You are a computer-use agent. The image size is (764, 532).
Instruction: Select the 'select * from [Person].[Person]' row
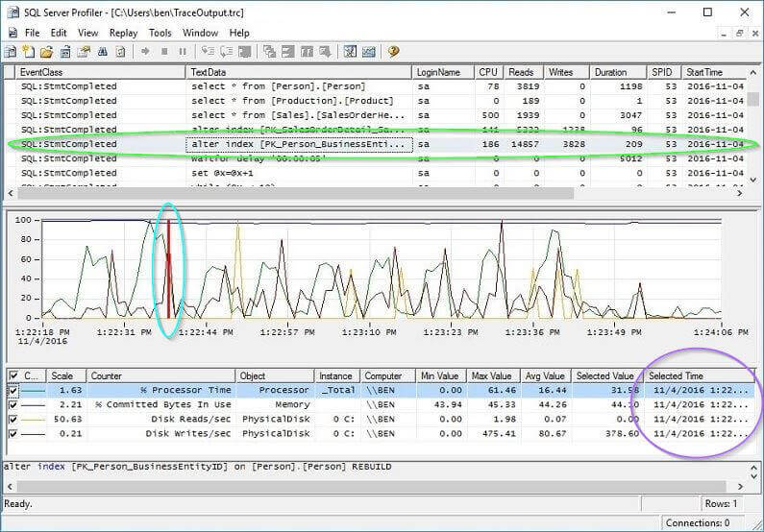click(375, 86)
